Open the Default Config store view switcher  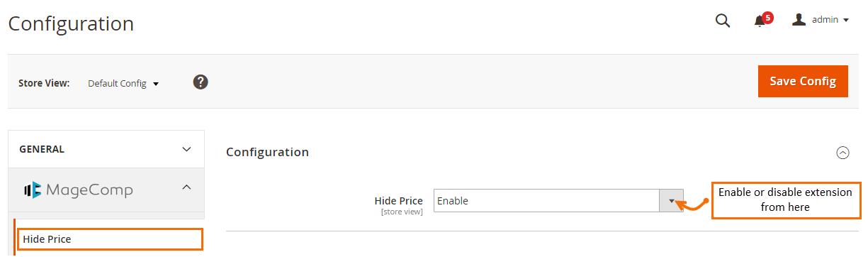click(x=123, y=83)
